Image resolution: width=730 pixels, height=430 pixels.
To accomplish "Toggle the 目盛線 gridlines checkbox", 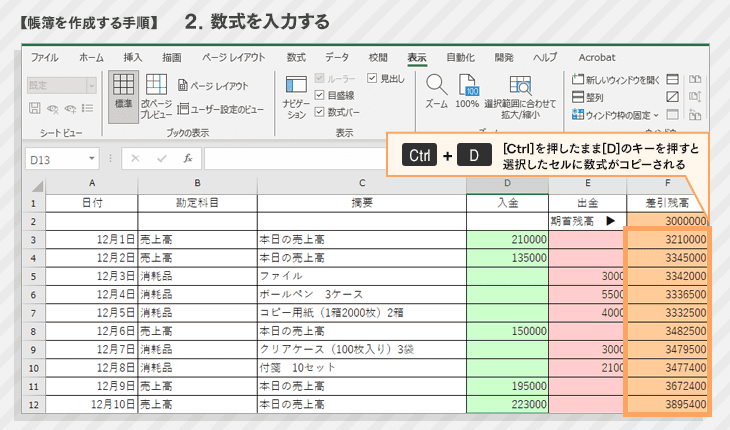I will (x=320, y=95).
